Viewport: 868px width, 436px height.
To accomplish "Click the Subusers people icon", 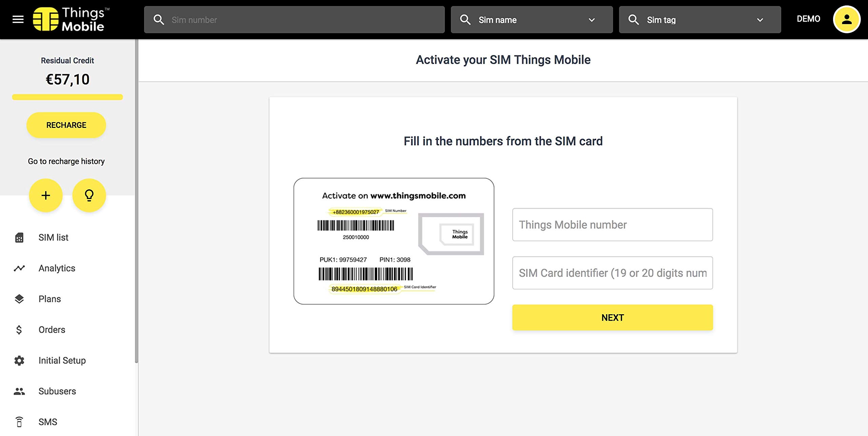I will pos(19,391).
